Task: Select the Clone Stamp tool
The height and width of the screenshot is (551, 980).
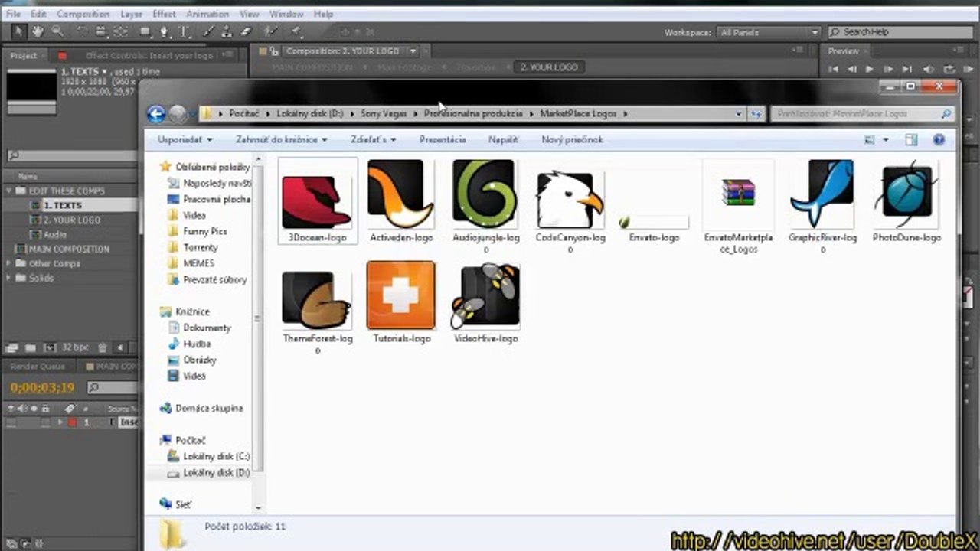Action: (227, 31)
